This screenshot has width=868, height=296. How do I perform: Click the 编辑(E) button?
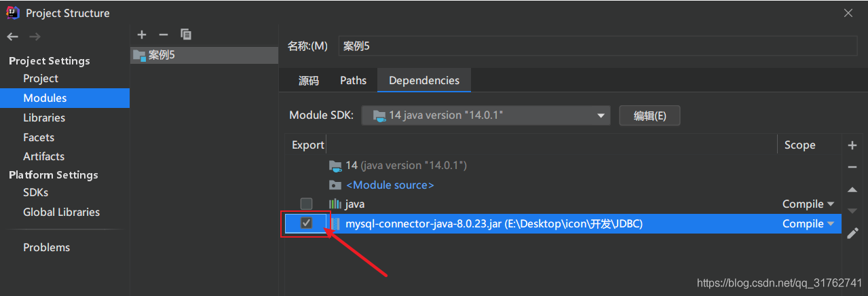point(649,115)
